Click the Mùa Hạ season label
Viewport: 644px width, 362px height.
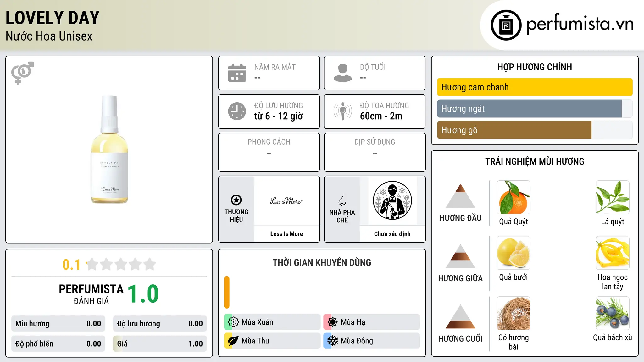point(353,322)
